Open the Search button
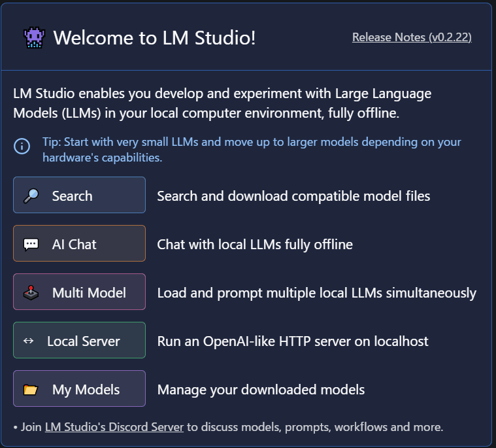Image resolution: width=496 pixels, height=448 pixels. pyautogui.click(x=79, y=195)
